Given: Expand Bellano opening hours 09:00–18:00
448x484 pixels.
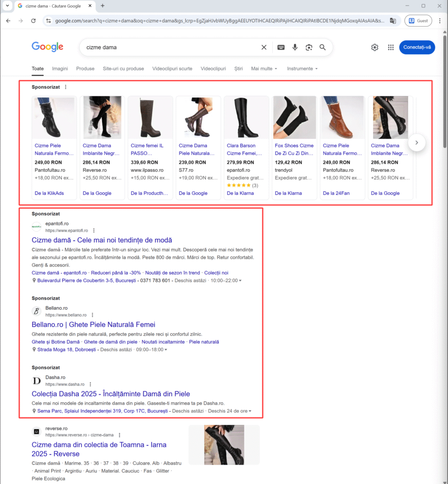Looking at the screenshot, I should pos(152,350).
